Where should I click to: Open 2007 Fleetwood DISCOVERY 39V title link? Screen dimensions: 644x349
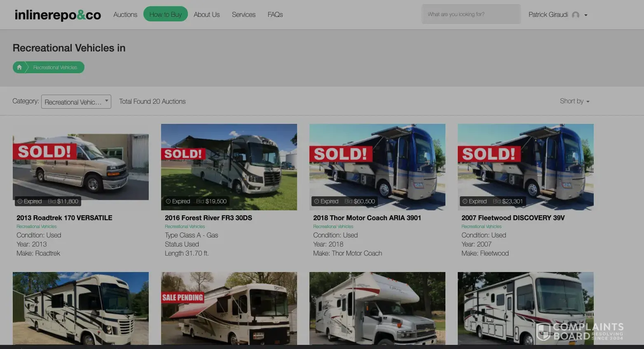click(x=513, y=218)
